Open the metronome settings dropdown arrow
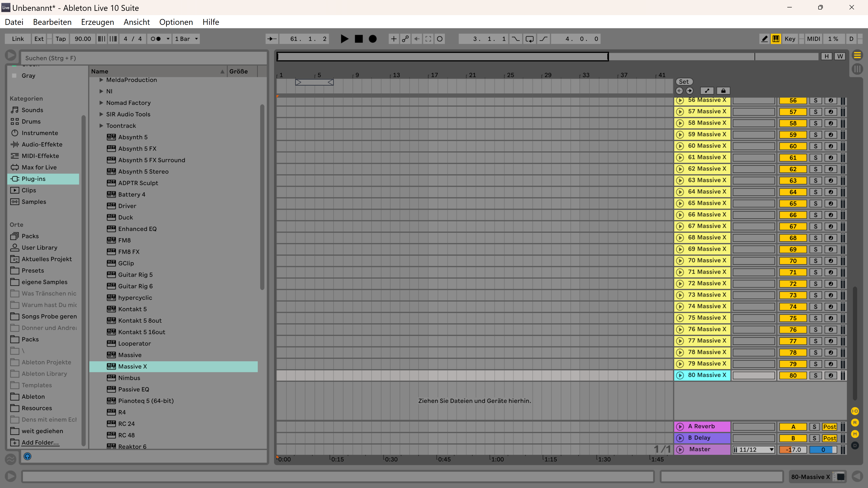Screen dimensions: 868x488 point(168,39)
